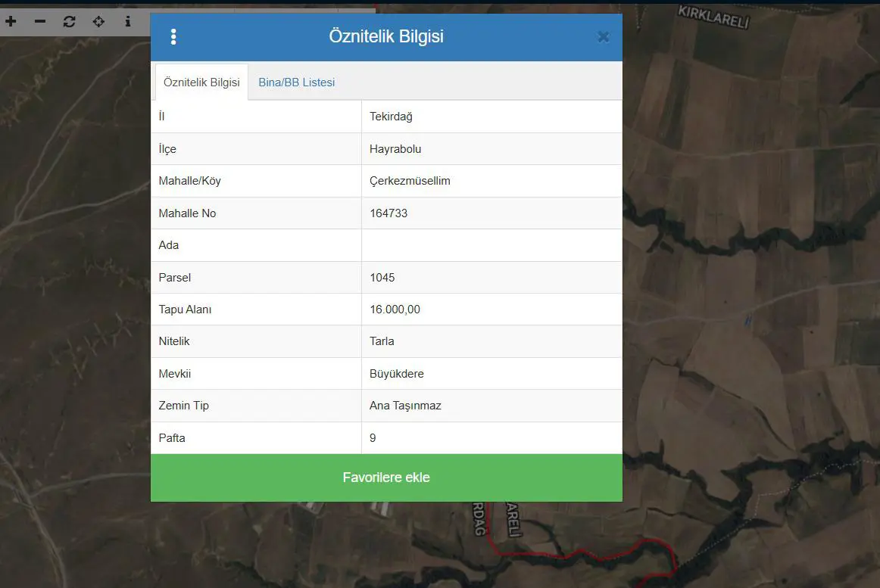Click the Tapu Alanı value 16.000,00
880x588 pixels.
pos(395,310)
